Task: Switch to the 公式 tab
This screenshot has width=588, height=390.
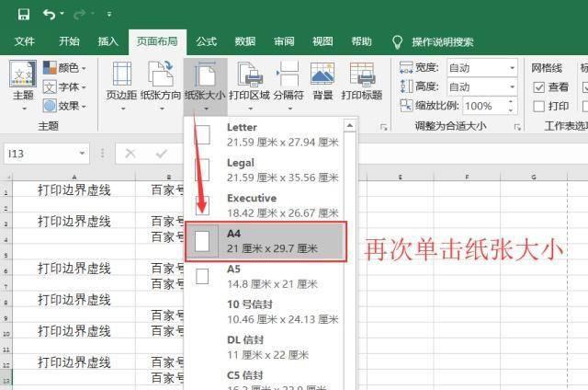Action: pos(206,41)
